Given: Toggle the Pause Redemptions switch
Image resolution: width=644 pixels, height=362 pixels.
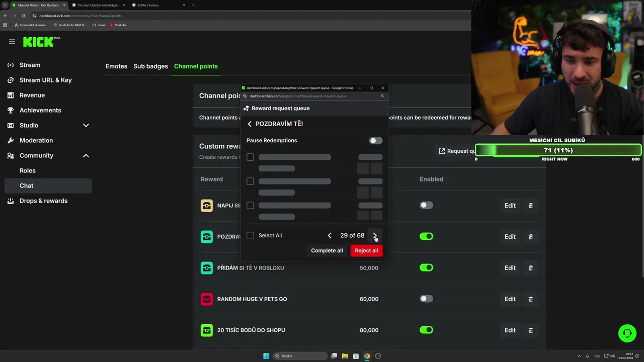Looking at the screenshot, I should (375, 140).
